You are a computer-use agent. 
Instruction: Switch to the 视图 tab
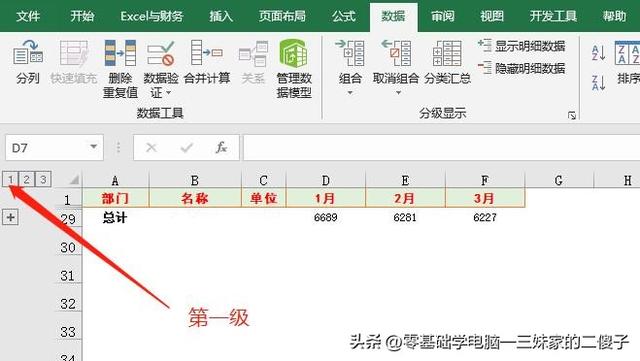[492, 16]
